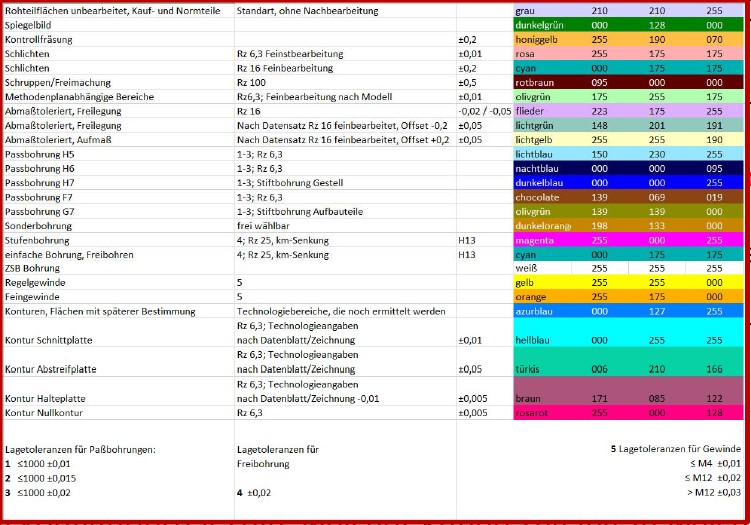The image size is (751, 525).
Task: Select the "nachtblau" color cell
Action: 542,169
